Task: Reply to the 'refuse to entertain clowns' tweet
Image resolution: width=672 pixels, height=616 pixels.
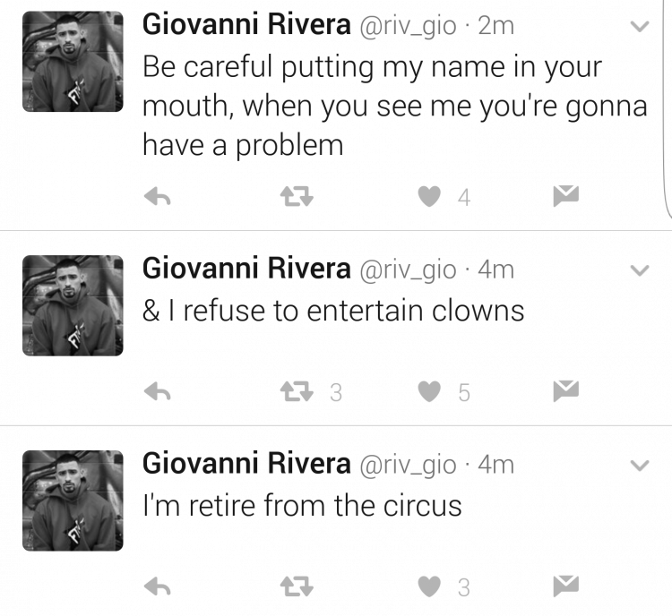Action: pyautogui.click(x=158, y=391)
